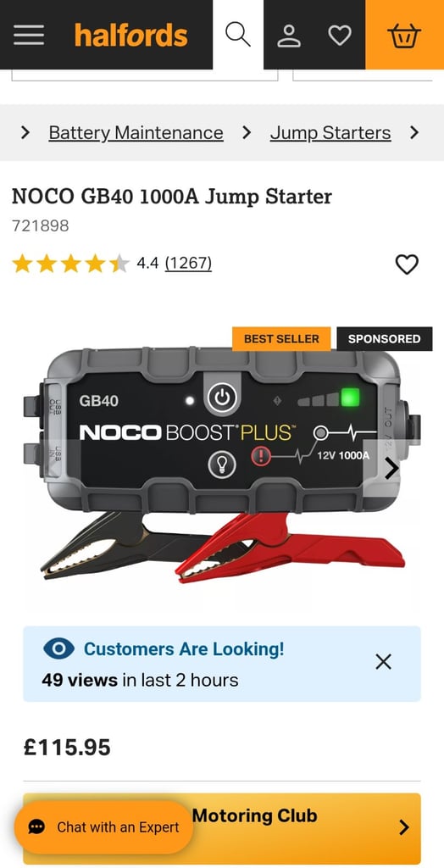Go to Battery Maintenance breadcrumb

(136, 133)
